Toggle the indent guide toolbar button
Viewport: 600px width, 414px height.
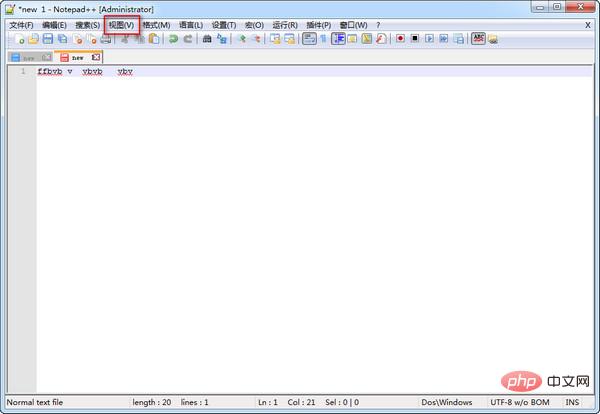pos(338,39)
